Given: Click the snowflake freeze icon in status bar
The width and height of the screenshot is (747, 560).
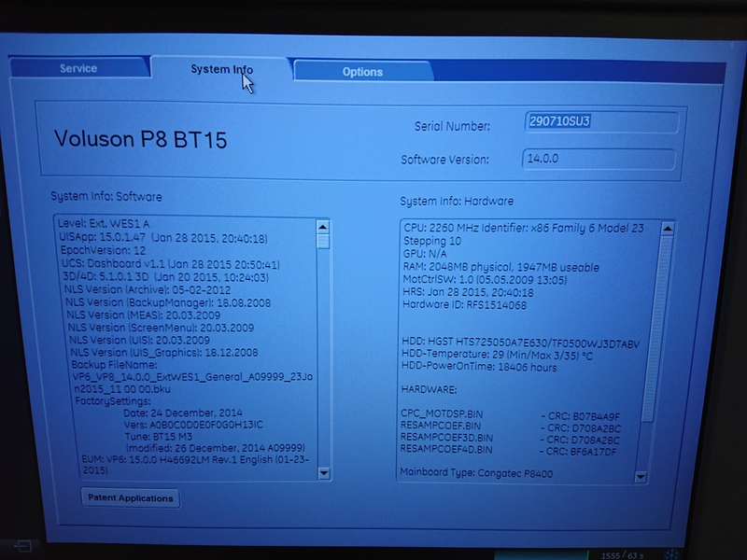Looking at the screenshot, I should pos(671,554).
